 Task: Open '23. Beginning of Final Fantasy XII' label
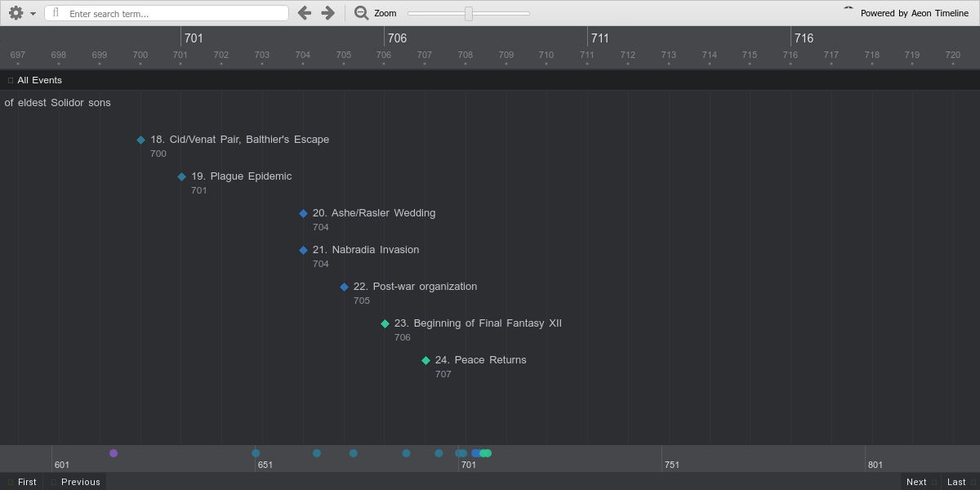(x=478, y=323)
